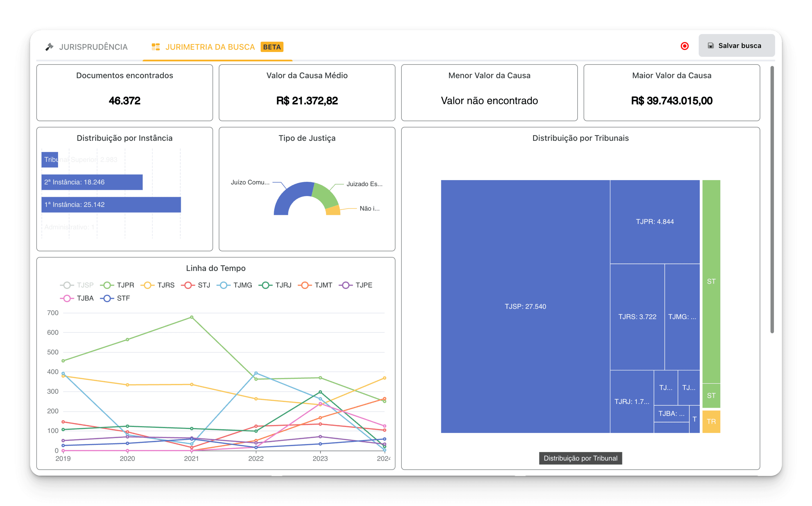Click the Salvar busca button
Image resolution: width=812 pixels, height=506 pixels.
click(x=736, y=45)
